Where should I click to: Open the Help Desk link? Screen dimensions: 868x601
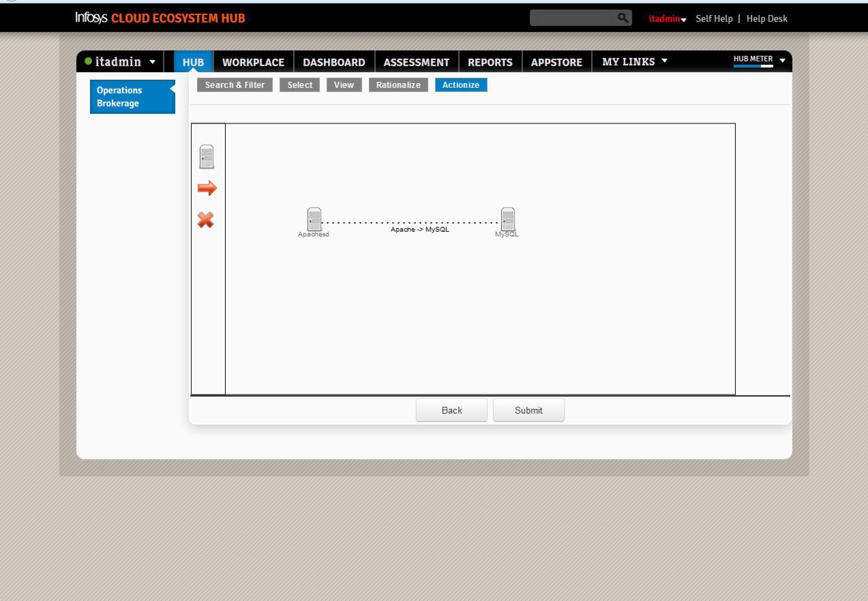point(767,19)
